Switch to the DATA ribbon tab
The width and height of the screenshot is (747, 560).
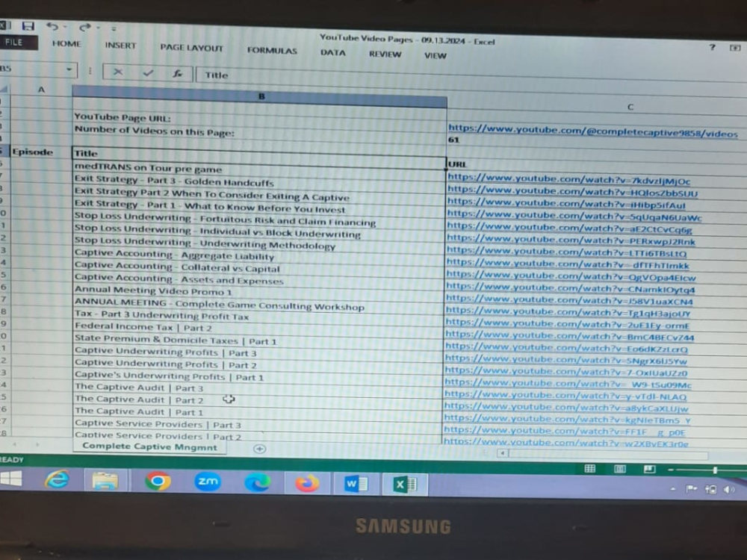point(333,52)
